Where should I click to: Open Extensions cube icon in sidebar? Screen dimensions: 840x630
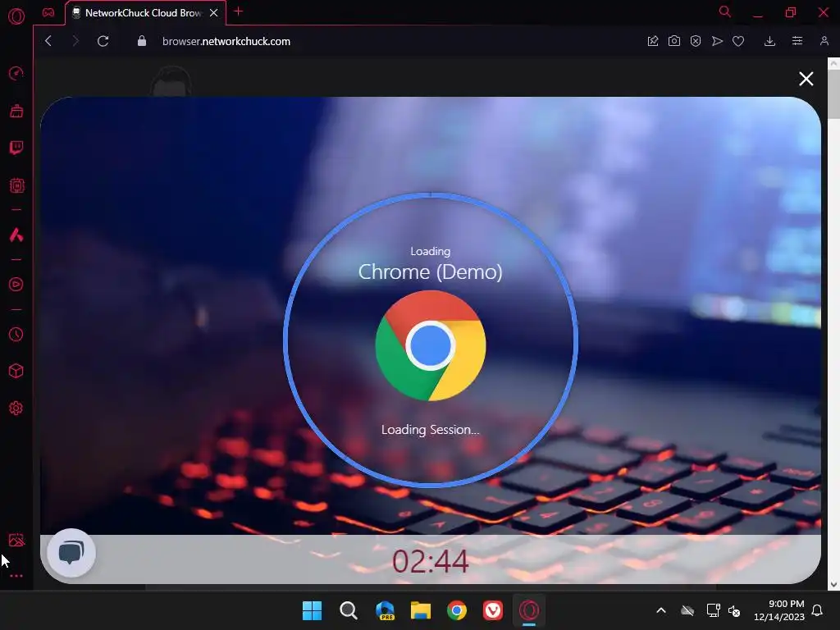click(x=16, y=372)
